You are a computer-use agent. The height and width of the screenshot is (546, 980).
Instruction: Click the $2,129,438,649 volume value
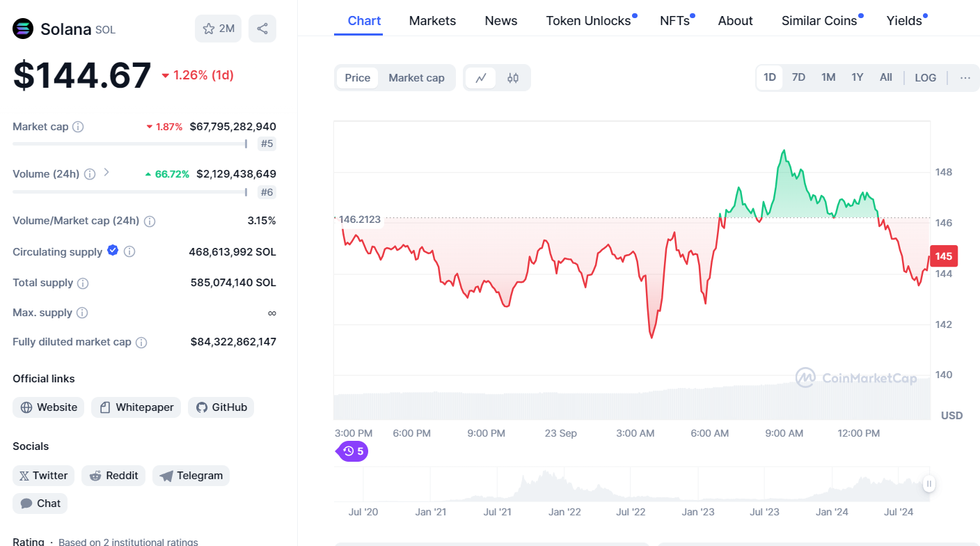[236, 174]
